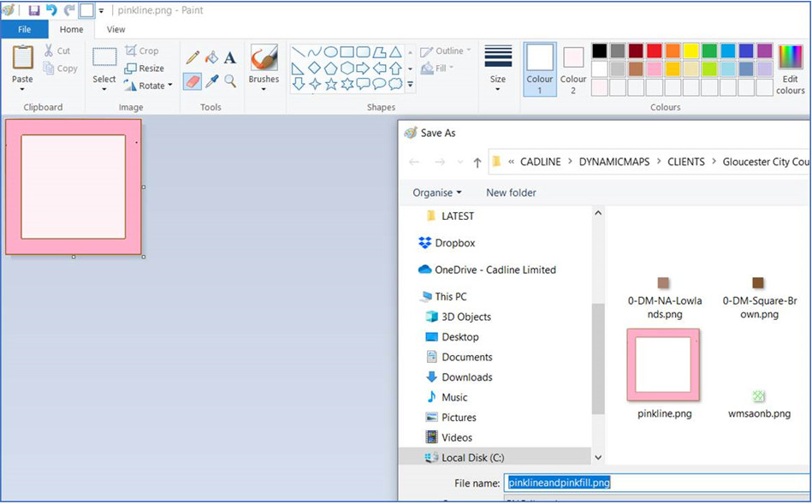Open the Brushes tool

pos(264,58)
